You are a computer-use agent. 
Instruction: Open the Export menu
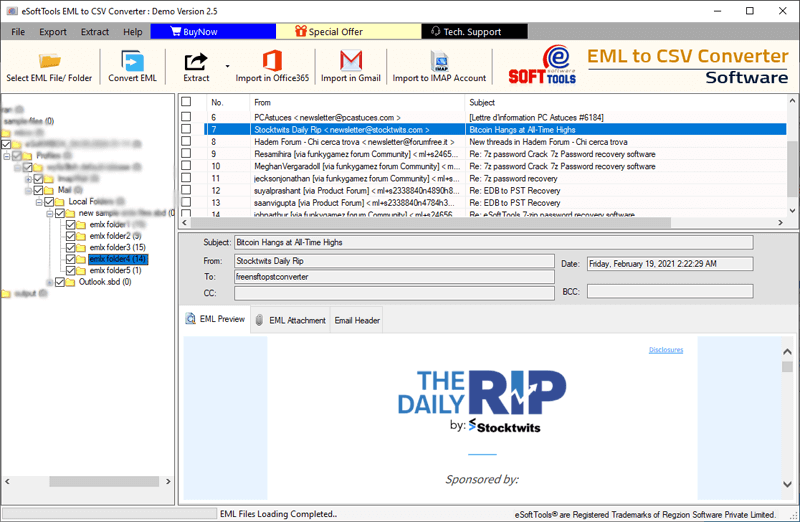coord(53,32)
